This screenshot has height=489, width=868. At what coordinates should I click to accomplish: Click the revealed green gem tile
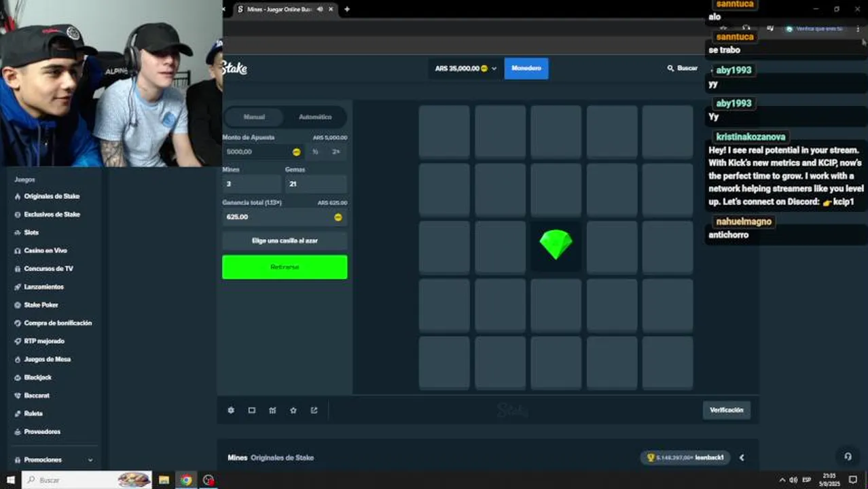556,246
